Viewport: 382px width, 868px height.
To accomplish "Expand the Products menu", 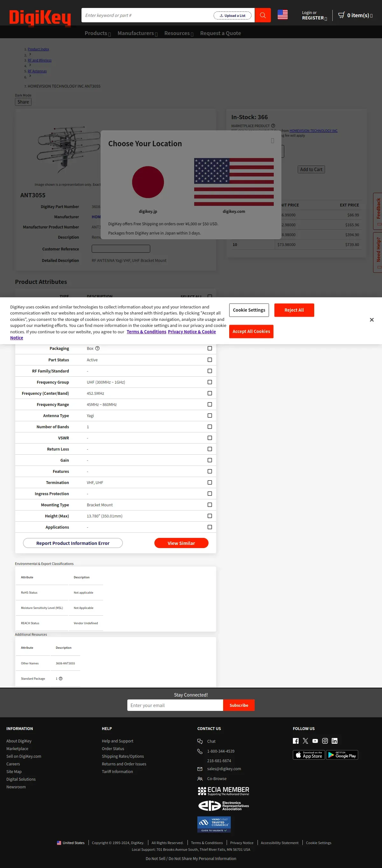I will 98,33.
